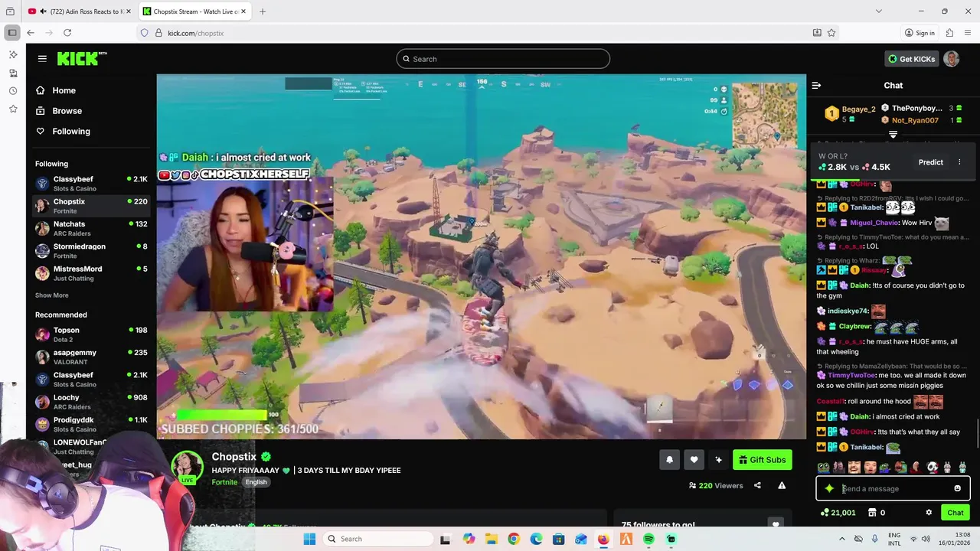The image size is (980, 551).
Task: Click the site padlock icon
Action: [x=159, y=33]
